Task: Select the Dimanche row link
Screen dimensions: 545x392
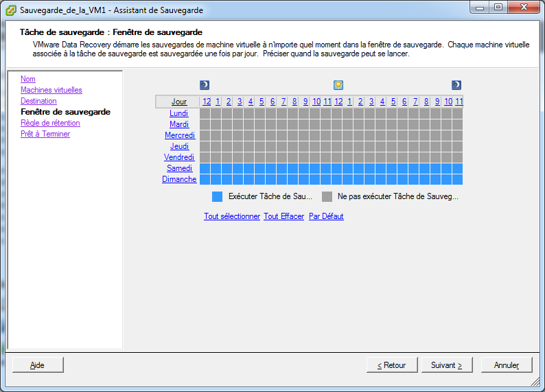Action: point(179,179)
